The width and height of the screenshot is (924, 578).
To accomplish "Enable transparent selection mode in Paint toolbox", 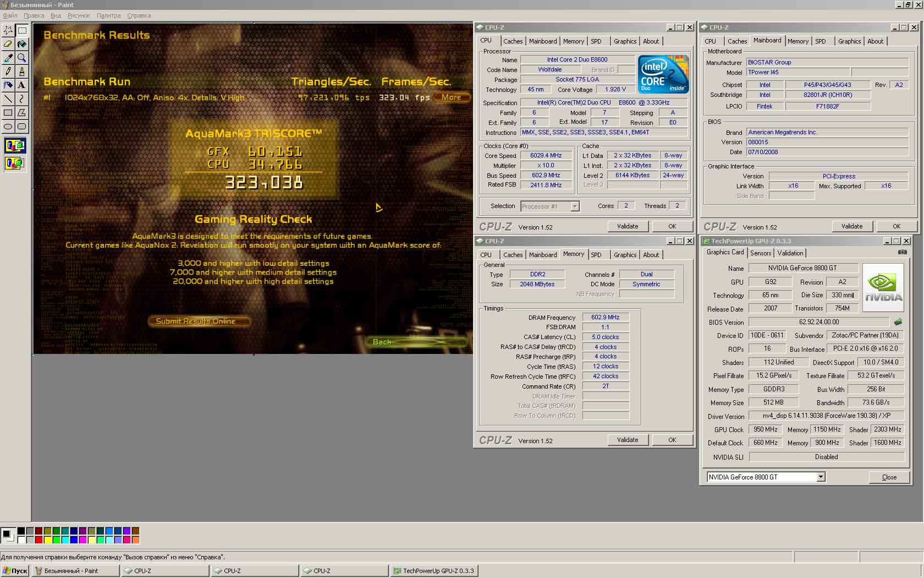I will point(15,163).
